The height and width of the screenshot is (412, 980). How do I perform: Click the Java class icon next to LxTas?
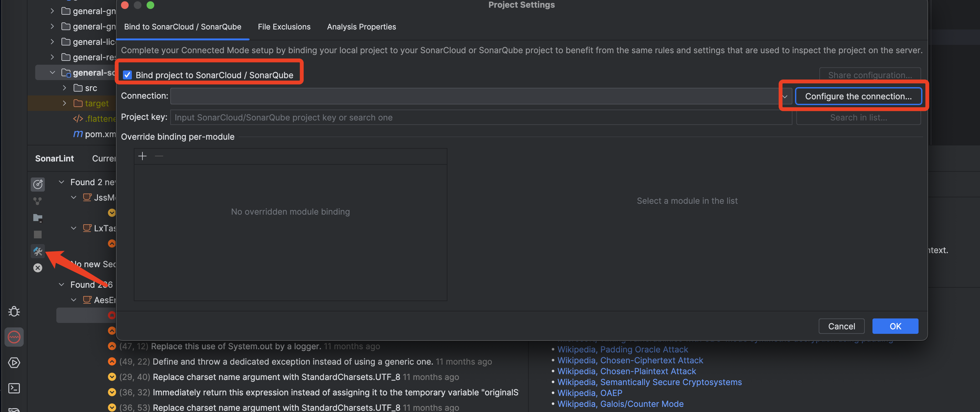click(87, 228)
